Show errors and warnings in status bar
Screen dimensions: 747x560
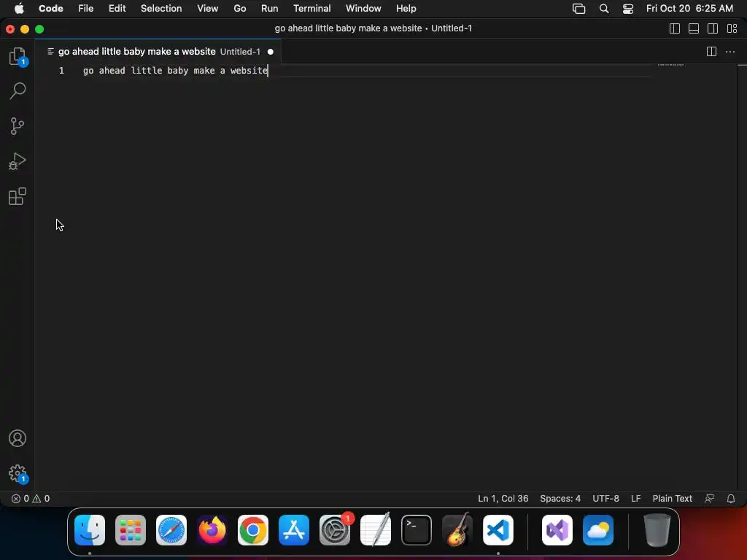point(31,499)
